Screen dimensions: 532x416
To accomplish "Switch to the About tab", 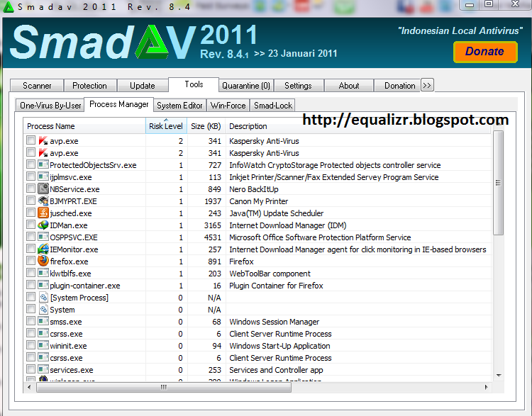I will [349, 86].
